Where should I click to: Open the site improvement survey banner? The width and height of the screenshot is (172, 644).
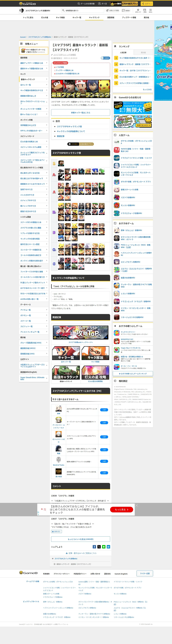click(x=34, y=51)
